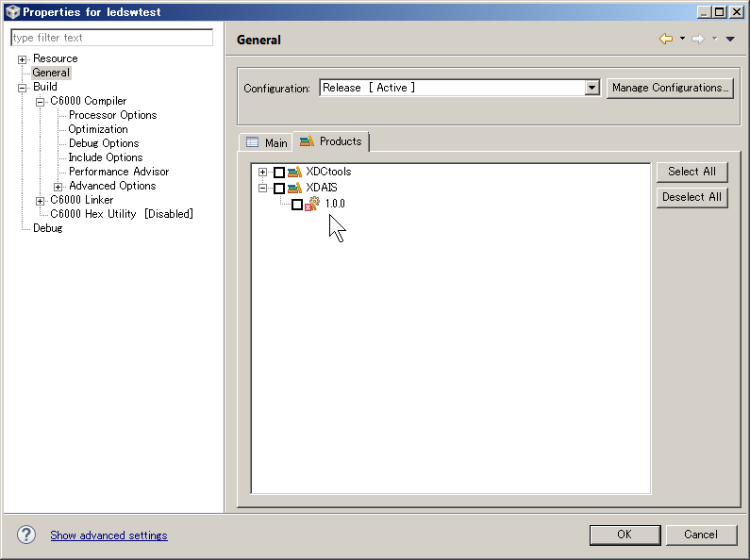Screen dimensions: 750x560
Task: Select General in the tree
Action: click(51, 73)
